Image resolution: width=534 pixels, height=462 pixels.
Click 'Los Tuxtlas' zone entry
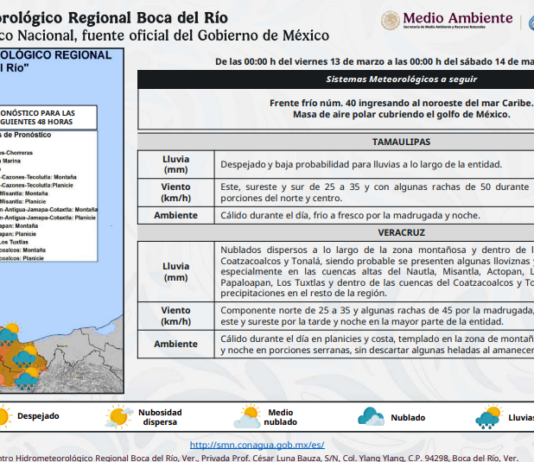[14, 242]
